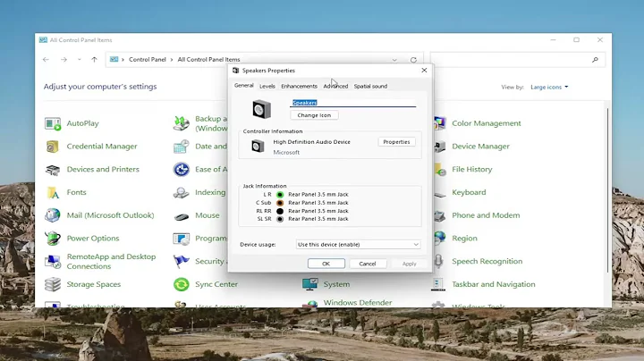
Task: Open the Fonts folder icon
Action: [x=53, y=192]
